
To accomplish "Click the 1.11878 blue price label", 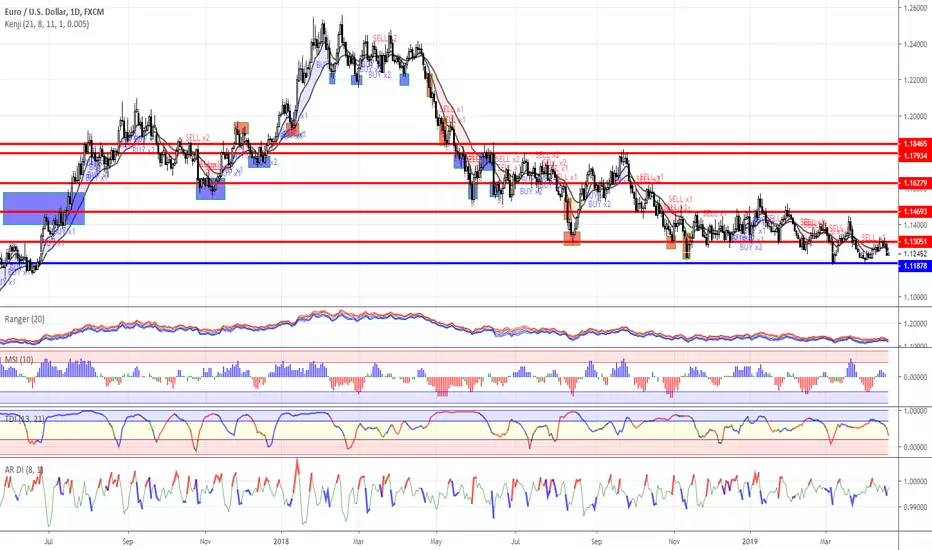I will pyautogui.click(x=915, y=266).
